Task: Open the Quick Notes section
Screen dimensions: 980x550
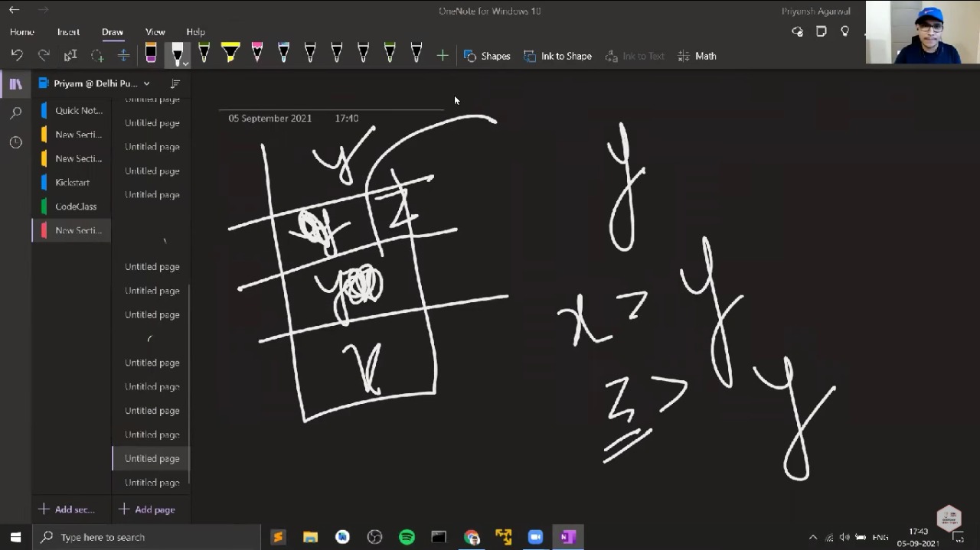Action: point(71,110)
